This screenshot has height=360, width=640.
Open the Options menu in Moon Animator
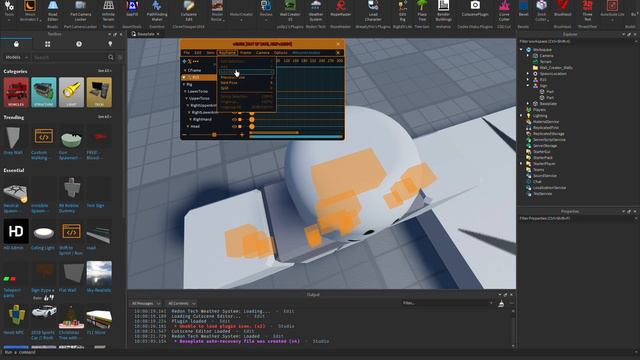[x=280, y=53]
